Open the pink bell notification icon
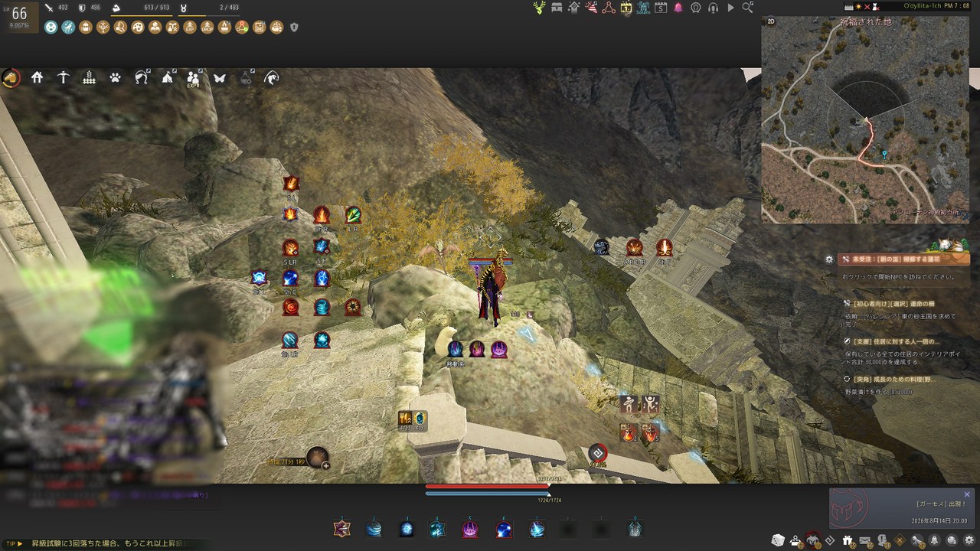The width and height of the screenshot is (980, 551). tap(678, 8)
